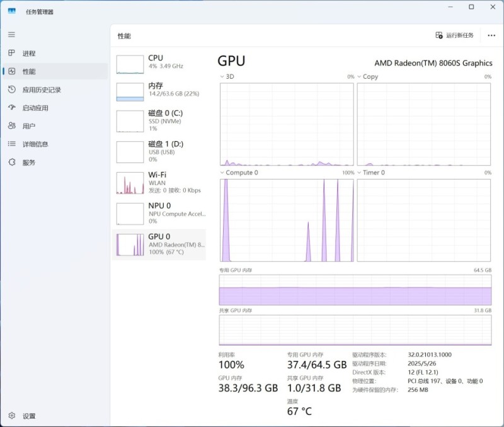Click the 运行新任务 (Run new task) button

tap(455, 36)
